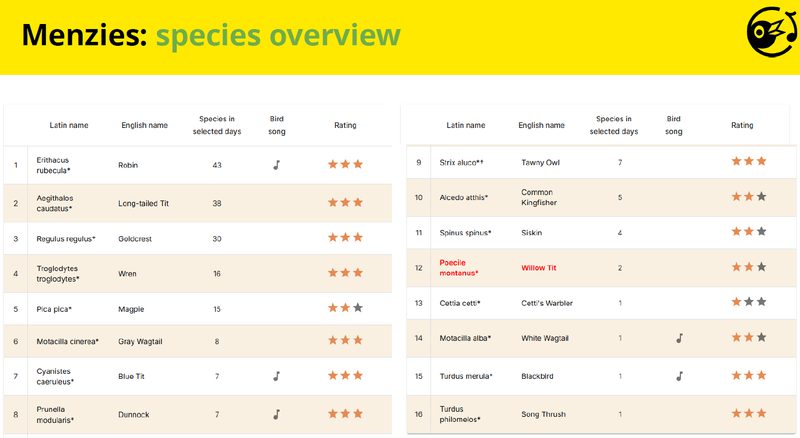Click the Long-tailed Tit star rating
This screenshot has width=800, height=438.
[x=345, y=203]
